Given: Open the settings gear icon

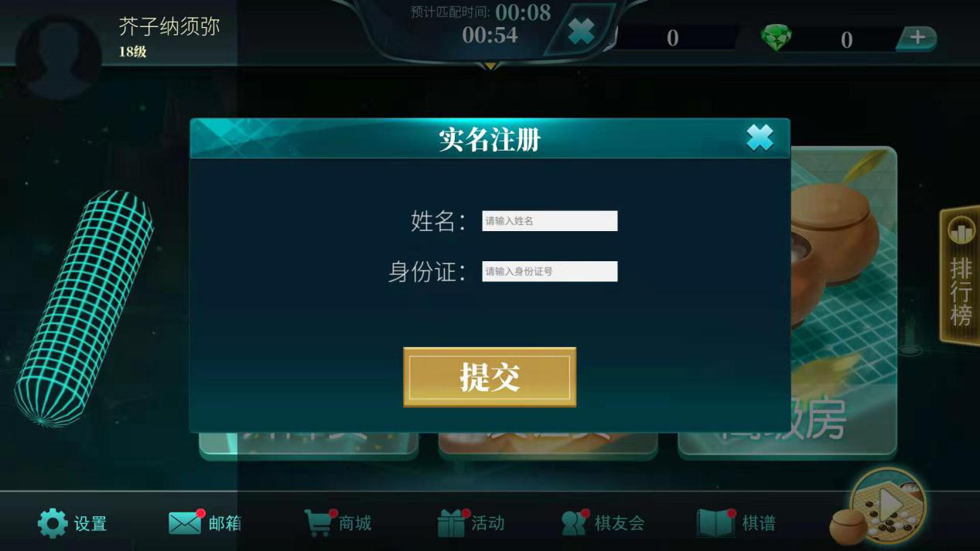Looking at the screenshot, I should (53, 523).
